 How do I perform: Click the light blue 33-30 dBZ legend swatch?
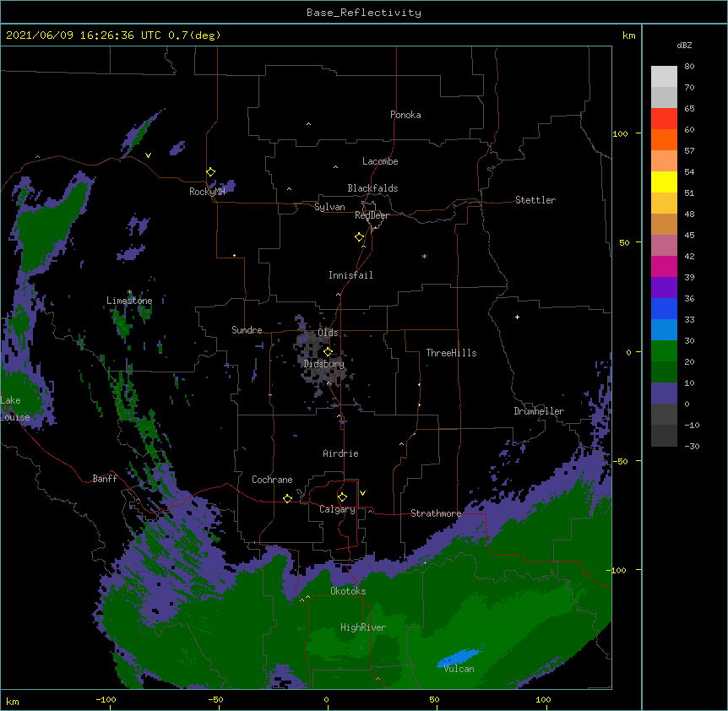(664, 329)
